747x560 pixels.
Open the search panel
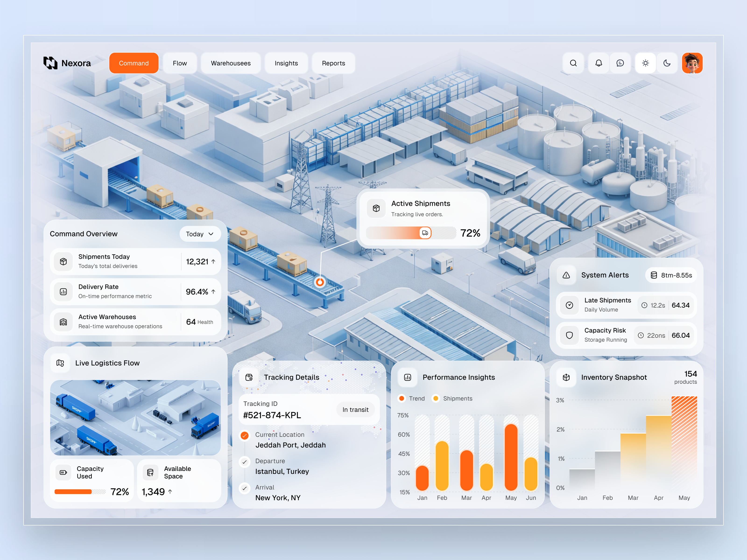(573, 63)
